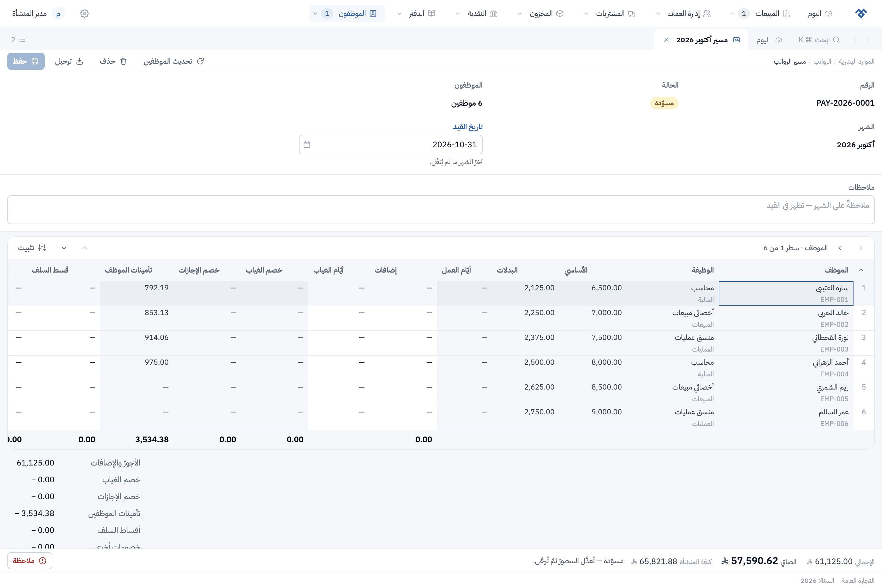Click the حذف delete button

113,61
